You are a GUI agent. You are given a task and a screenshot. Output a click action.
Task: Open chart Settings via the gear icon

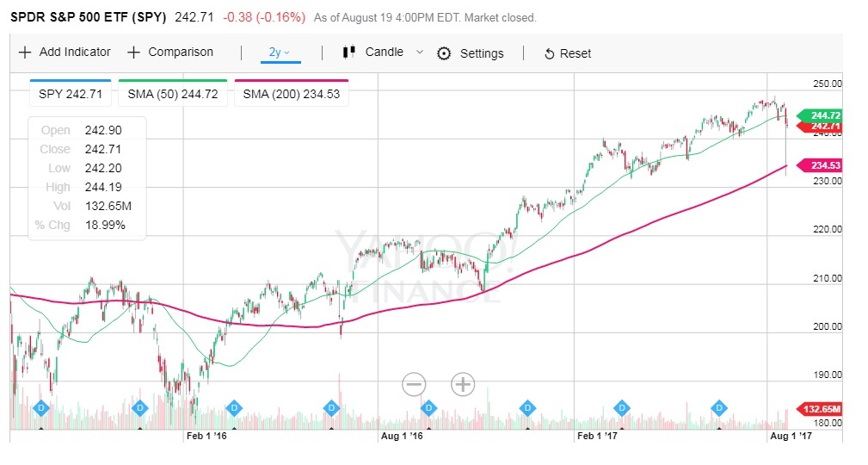444,53
